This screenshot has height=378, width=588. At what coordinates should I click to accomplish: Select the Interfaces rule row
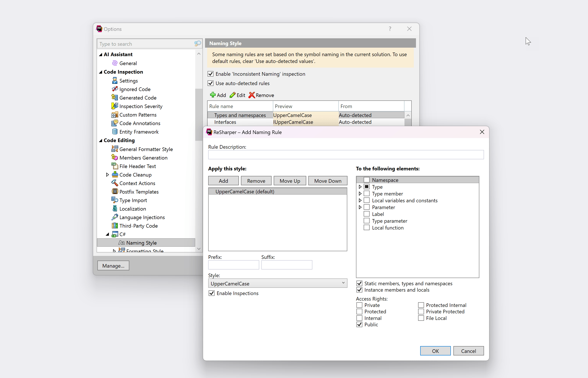point(225,122)
